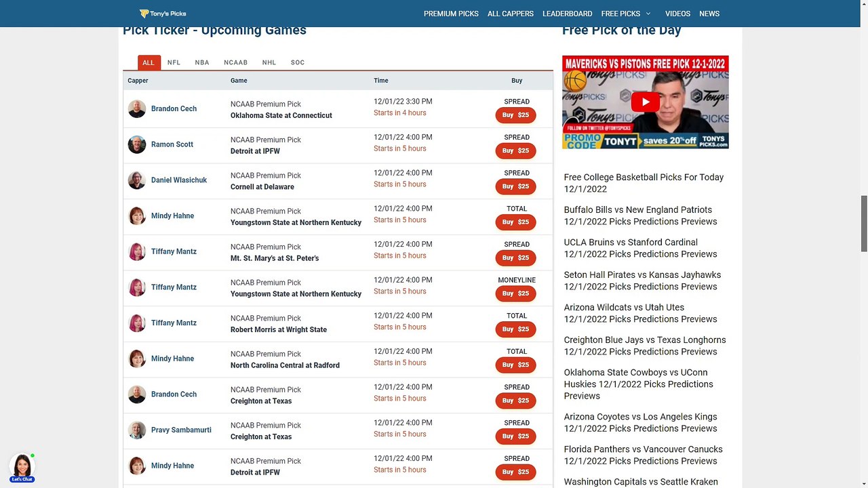The width and height of the screenshot is (868, 488).
Task: Read Free College Basketball Picks For Today article
Action: point(644,183)
